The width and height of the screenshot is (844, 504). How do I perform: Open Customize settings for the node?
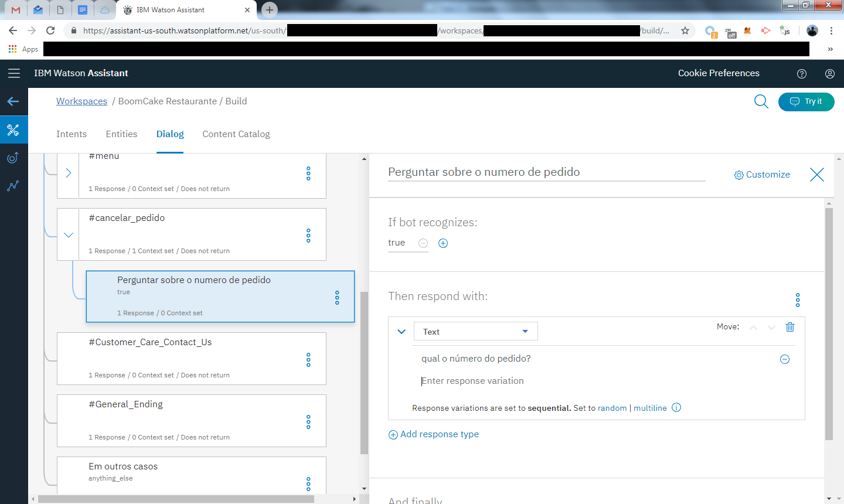point(762,175)
